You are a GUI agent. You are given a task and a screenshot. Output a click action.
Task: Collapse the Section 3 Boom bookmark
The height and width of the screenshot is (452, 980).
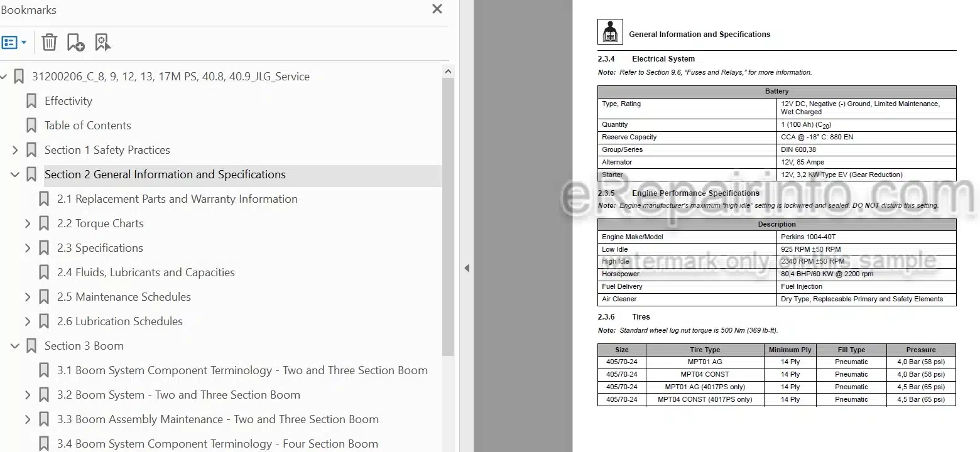15,346
